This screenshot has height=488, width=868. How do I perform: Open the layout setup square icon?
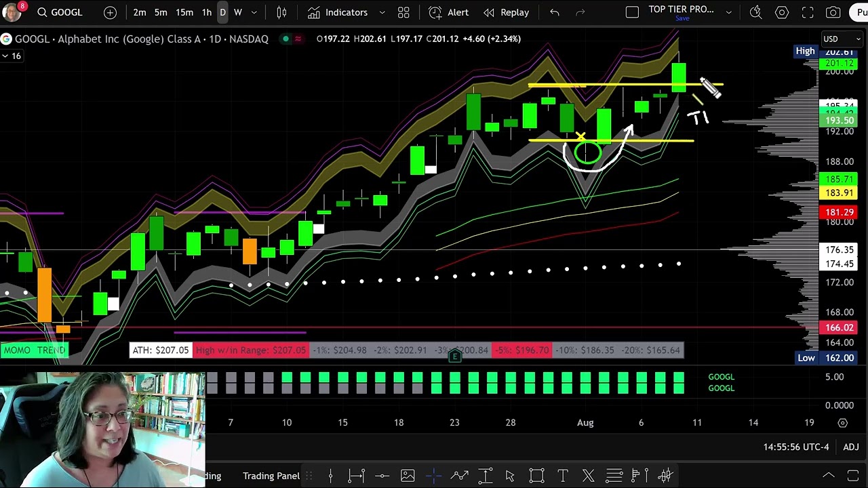point(632,12)
